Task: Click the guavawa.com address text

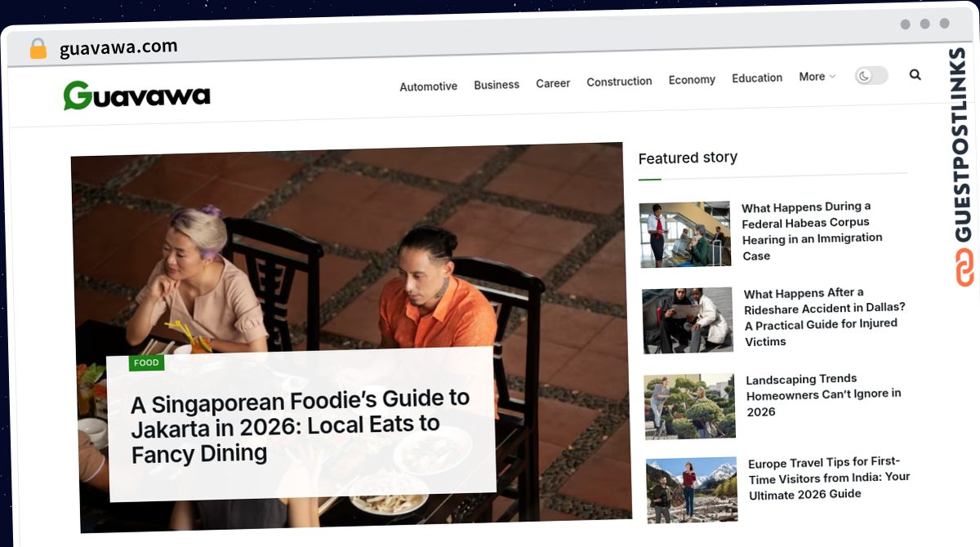Action: pos(118,48)
